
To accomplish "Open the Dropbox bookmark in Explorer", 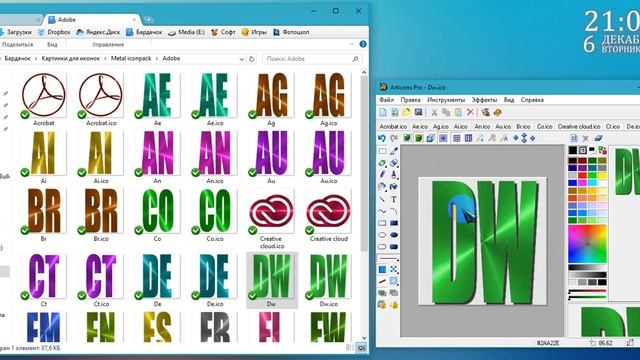I will pos(54,32).
